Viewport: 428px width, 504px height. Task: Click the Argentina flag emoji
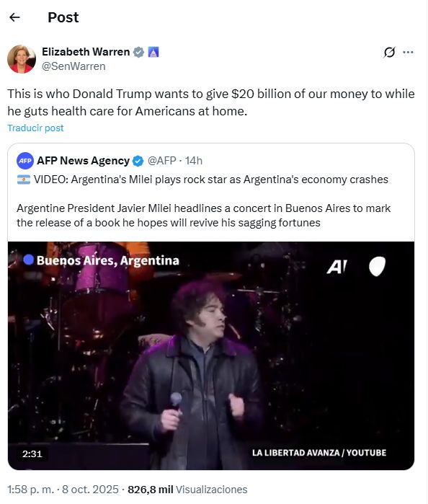tap(24, 180)
